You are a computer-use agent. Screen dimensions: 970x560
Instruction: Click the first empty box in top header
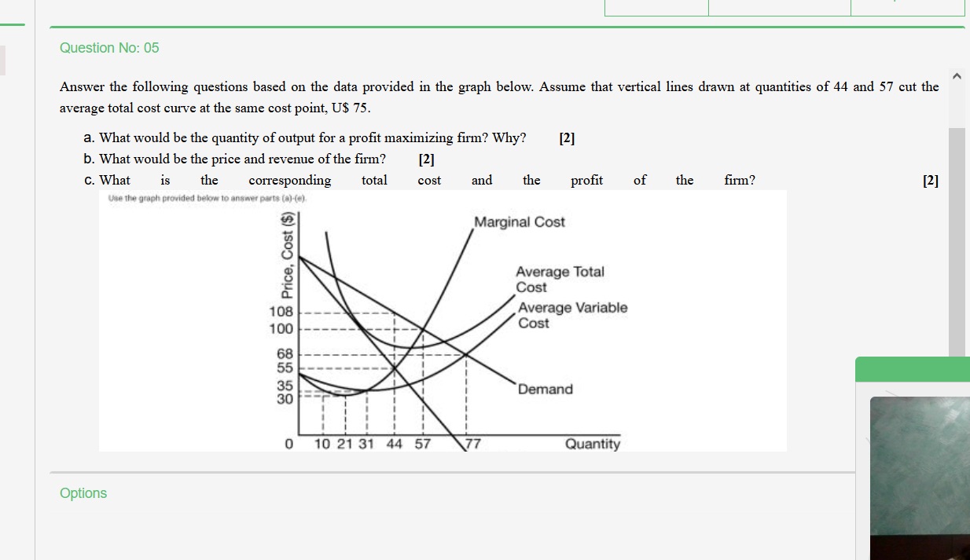click(x=656, y=7)
